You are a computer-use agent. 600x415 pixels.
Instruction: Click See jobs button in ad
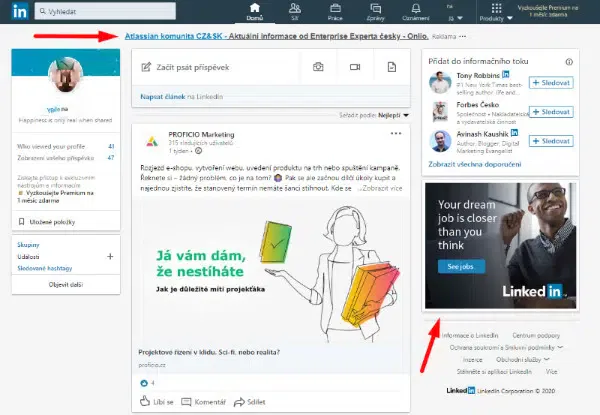point(461,266)
